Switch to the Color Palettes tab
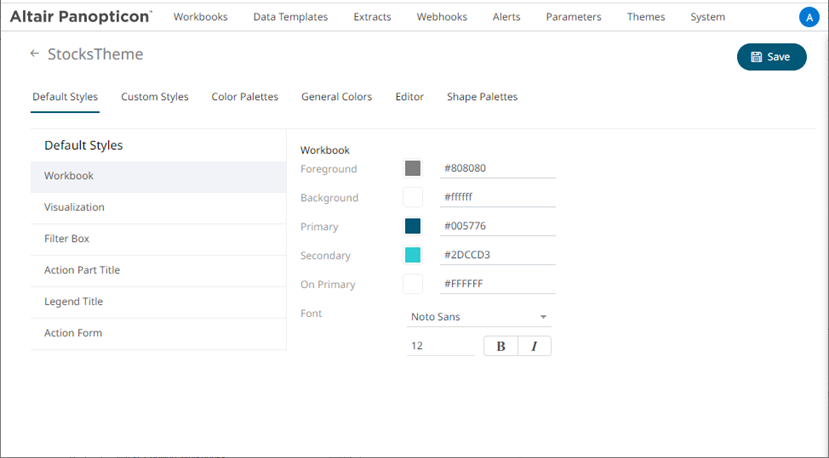 point(245,97)
